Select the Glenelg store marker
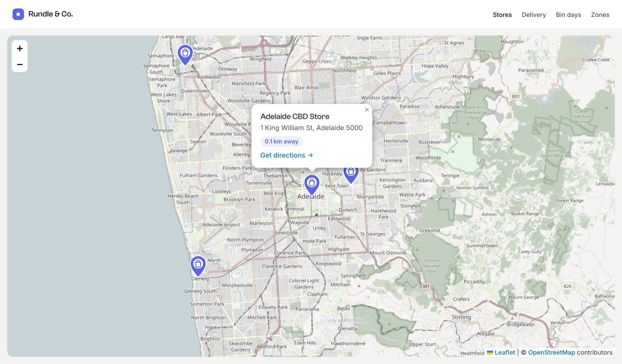 pos(198,266)
